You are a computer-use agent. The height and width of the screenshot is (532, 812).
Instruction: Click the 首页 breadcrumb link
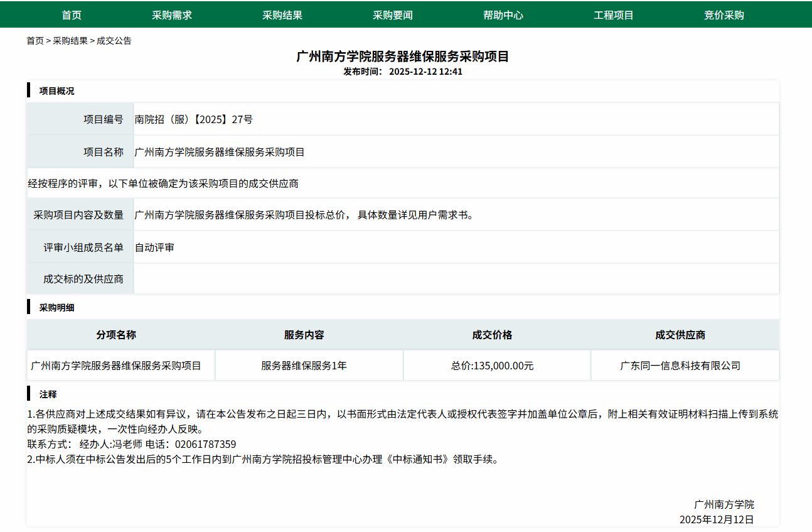tap(35, 41)
